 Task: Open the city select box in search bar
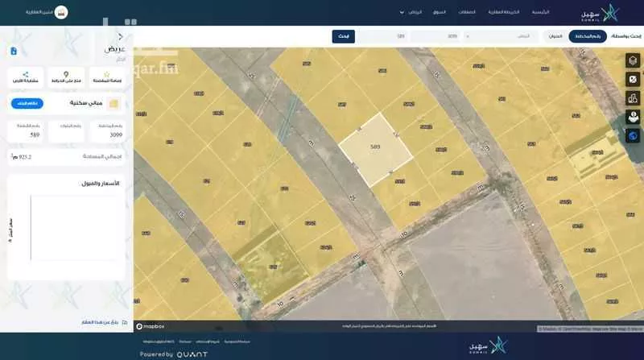point(501,36)
